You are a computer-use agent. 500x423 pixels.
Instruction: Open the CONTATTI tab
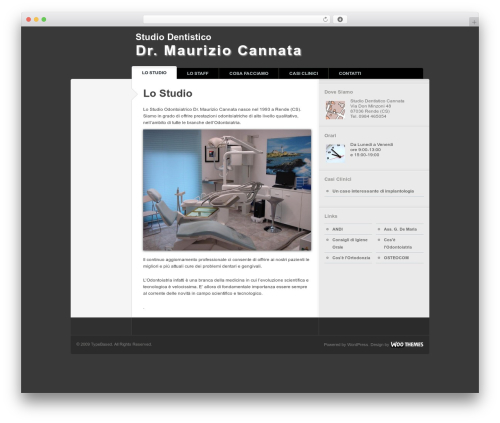click(350, 73)
